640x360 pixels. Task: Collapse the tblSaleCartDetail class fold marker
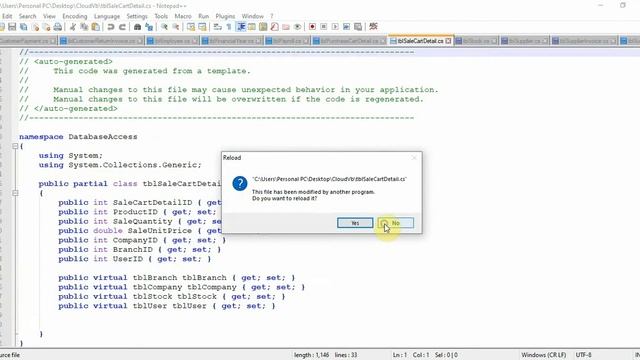coord(15,193)
